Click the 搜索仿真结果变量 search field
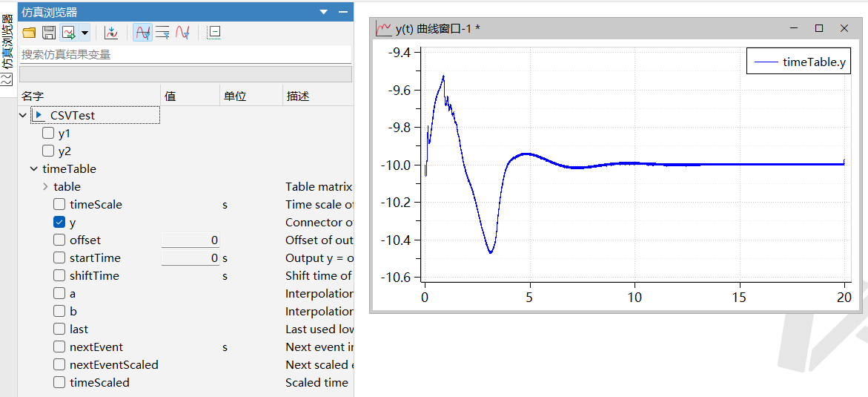Image resolution: width=868 pixels, height=397 pixels. 184,54
